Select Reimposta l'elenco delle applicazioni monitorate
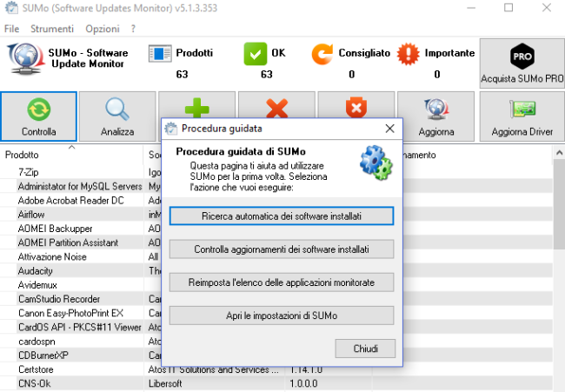Image resolution: width=565 pixels, height=392 pixels. point(282,282)
